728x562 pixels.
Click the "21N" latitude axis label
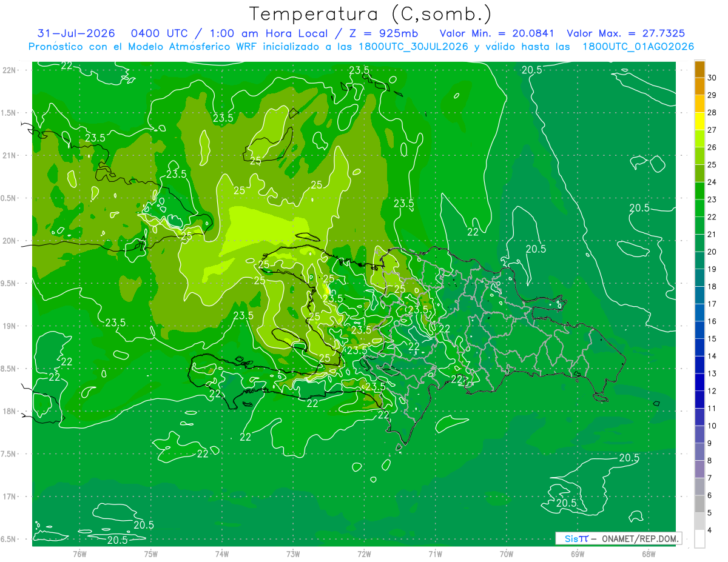[x=10, y=155]
